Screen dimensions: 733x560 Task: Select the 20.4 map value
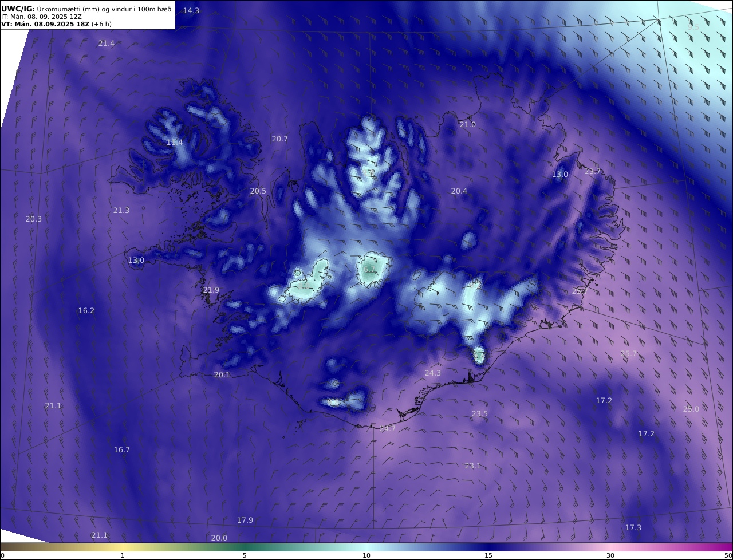point(459,191)
